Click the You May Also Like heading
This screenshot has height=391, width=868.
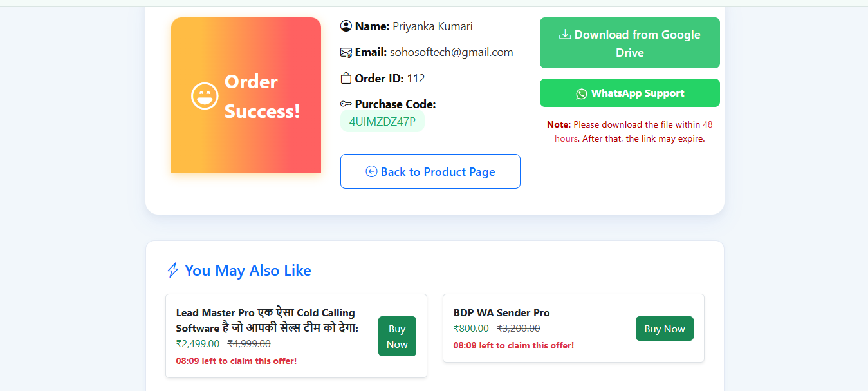tap(248, 271)
